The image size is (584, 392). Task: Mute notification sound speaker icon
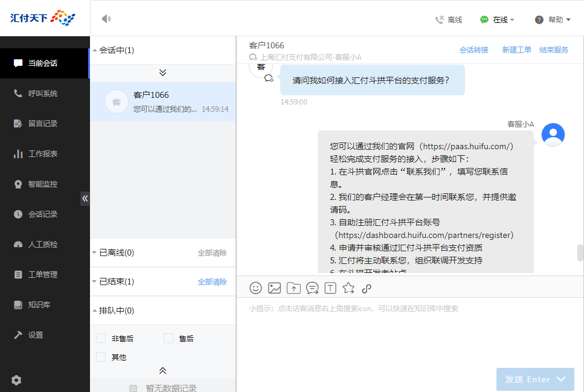(106, 19)
